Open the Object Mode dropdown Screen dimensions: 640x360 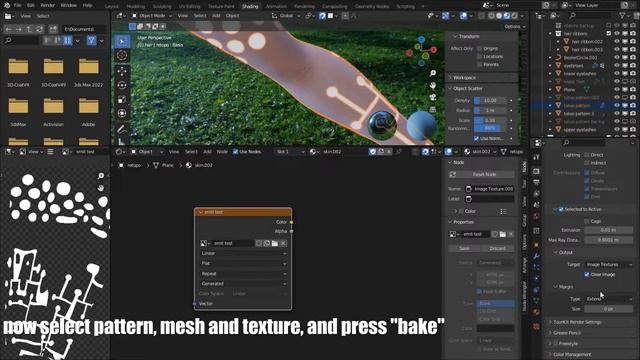(x=151, y=16)
